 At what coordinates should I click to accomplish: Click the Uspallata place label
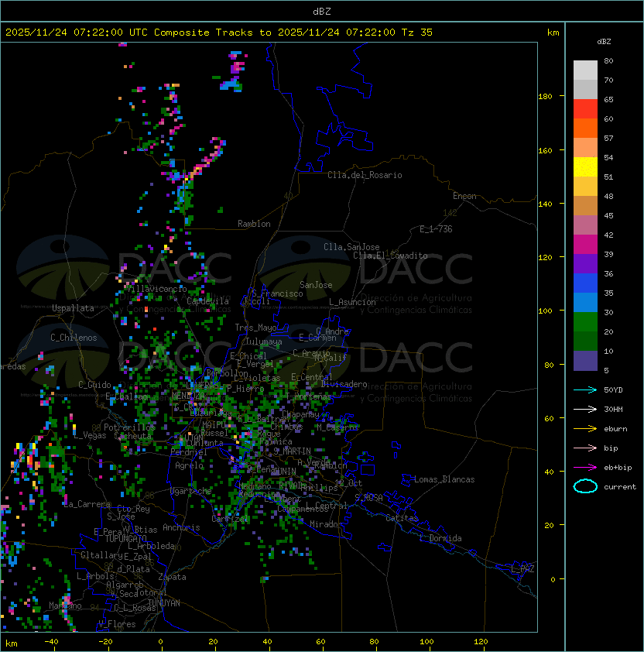coord(73,308)
